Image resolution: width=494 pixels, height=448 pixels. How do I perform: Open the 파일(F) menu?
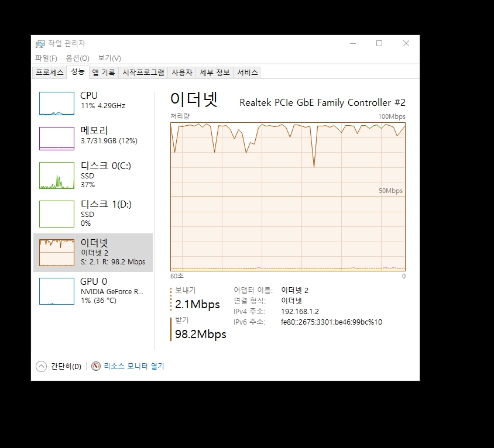[46, 58]
